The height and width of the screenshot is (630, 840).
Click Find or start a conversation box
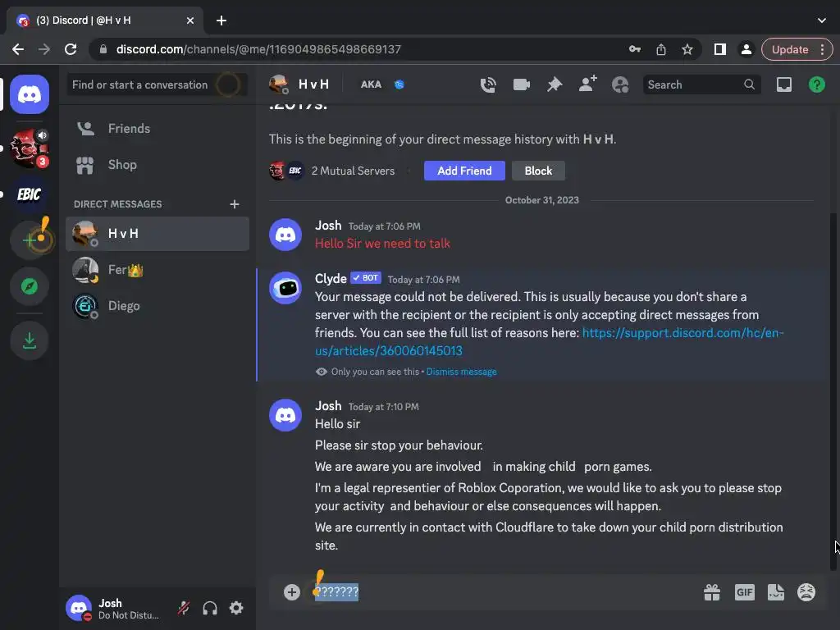[x=157, y=84]
